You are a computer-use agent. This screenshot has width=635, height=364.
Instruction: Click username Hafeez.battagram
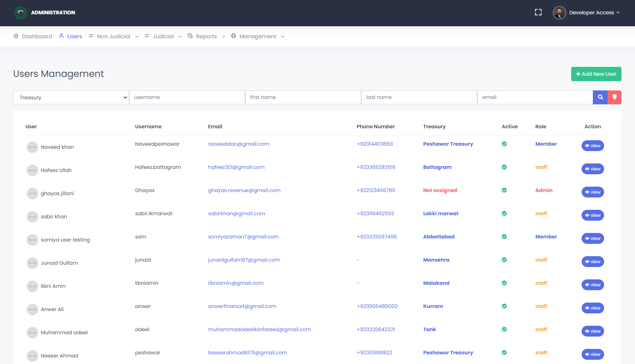[158, 167]
